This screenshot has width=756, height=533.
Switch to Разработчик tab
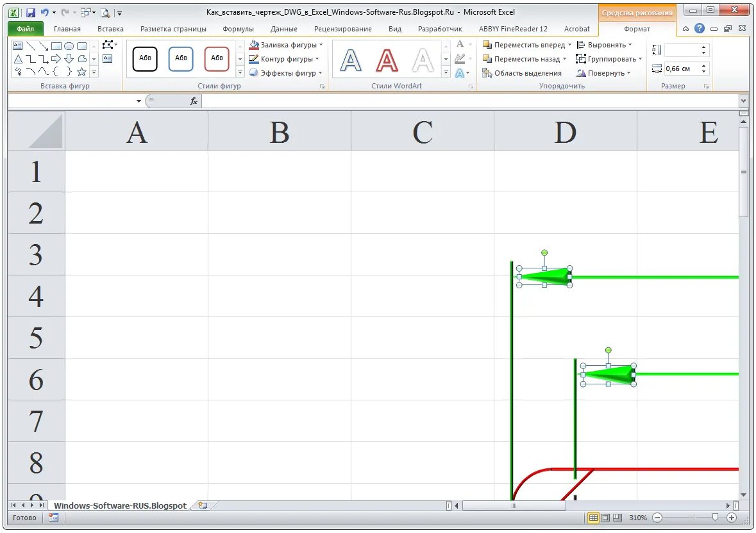(x=440, y=29)
